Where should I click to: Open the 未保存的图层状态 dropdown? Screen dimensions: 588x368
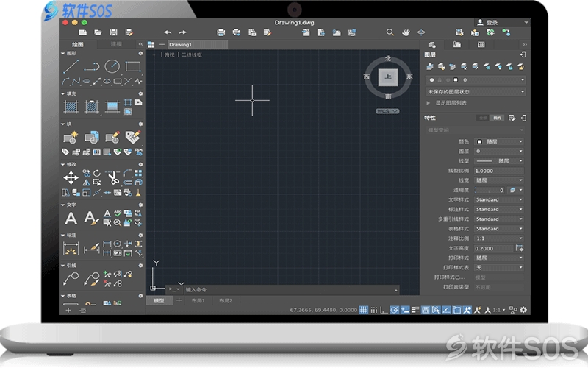pyautogui.click(x=475, y=91)
